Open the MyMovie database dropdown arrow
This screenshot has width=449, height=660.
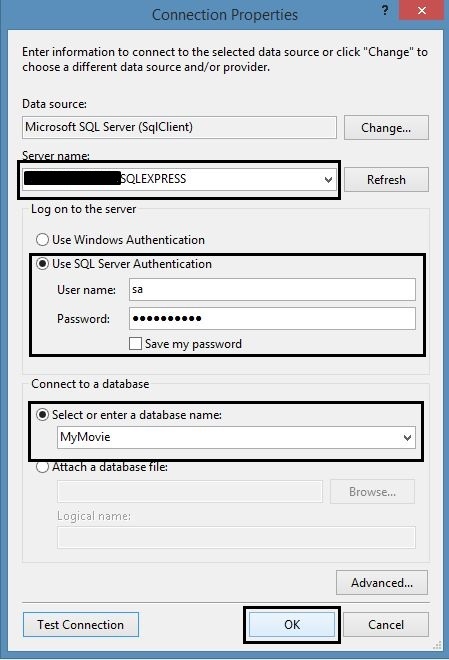407,437
